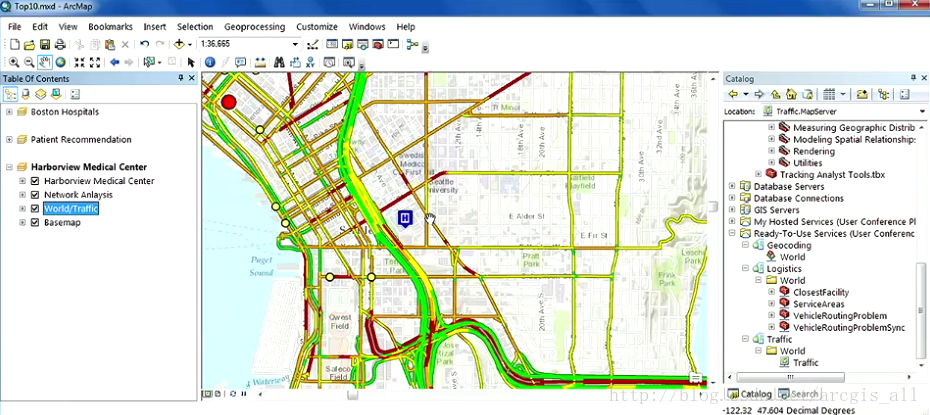Expand the ClosestFacility tool in Catalog
930x415 pixels.
[x=772, y=292]
